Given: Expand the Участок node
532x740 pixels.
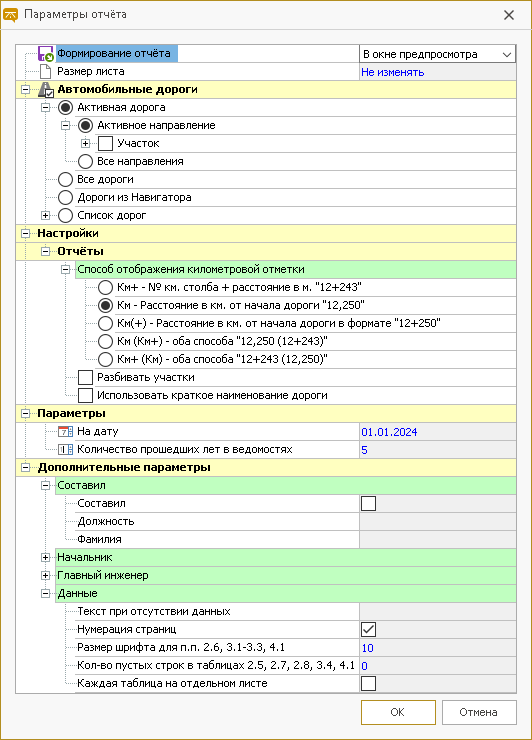Looking at the screenshot, I should tap(85, 143).
